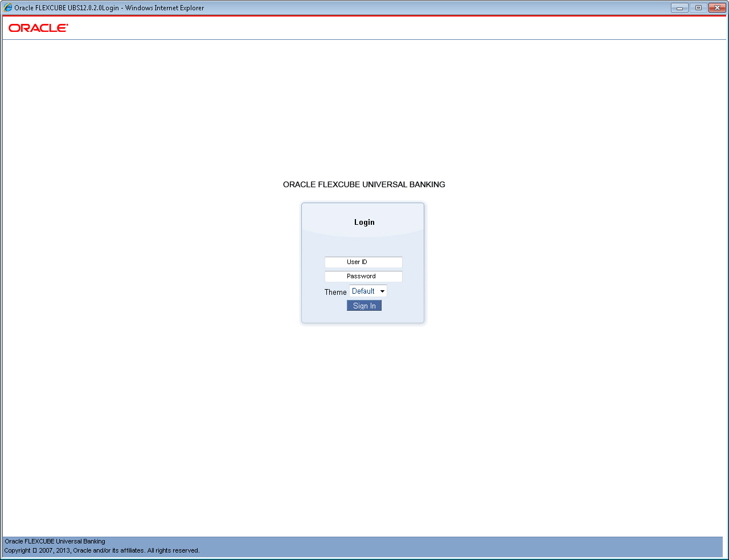The height and width of the screenshot is (560, 729).
Task: Focus the Password input field
Action: 363,277
